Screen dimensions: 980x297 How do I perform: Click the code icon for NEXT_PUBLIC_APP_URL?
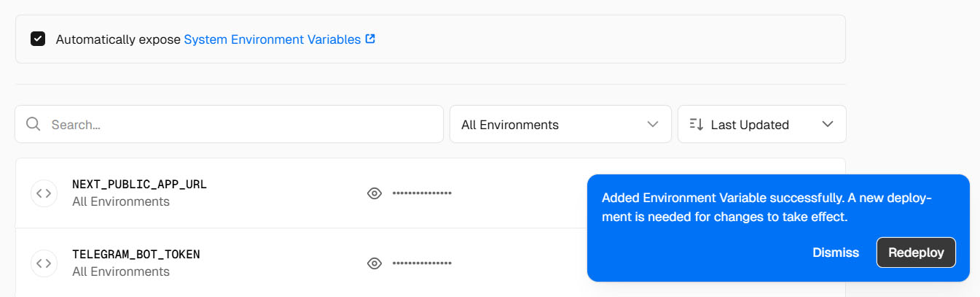[x=44, y=193]
